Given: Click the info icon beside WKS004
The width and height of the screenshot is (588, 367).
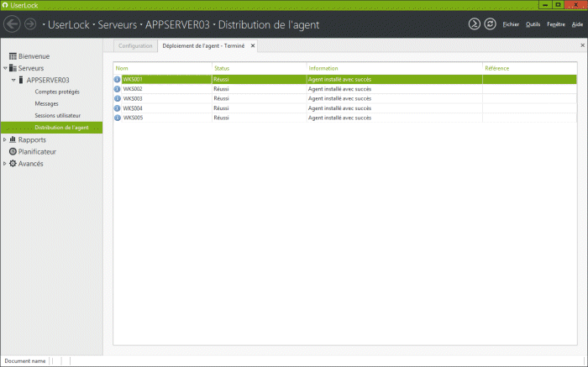Looking at the screenshot, I should click(x=118, y=108).
